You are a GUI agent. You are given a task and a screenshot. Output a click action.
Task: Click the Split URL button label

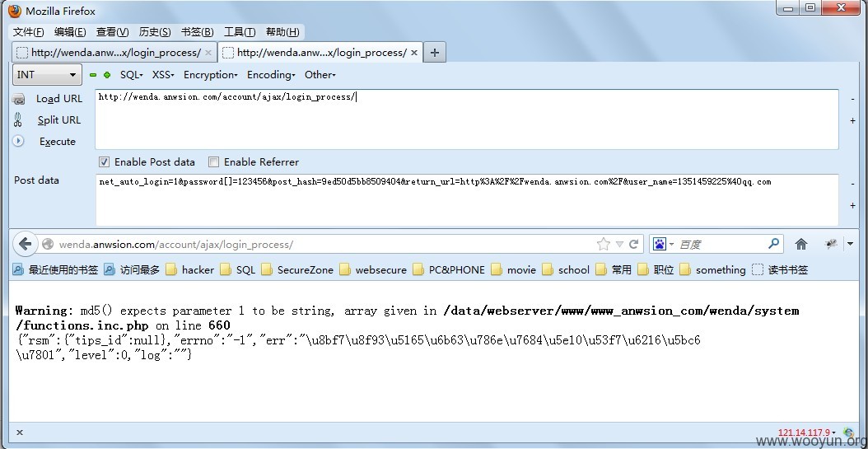click(59, 120)
